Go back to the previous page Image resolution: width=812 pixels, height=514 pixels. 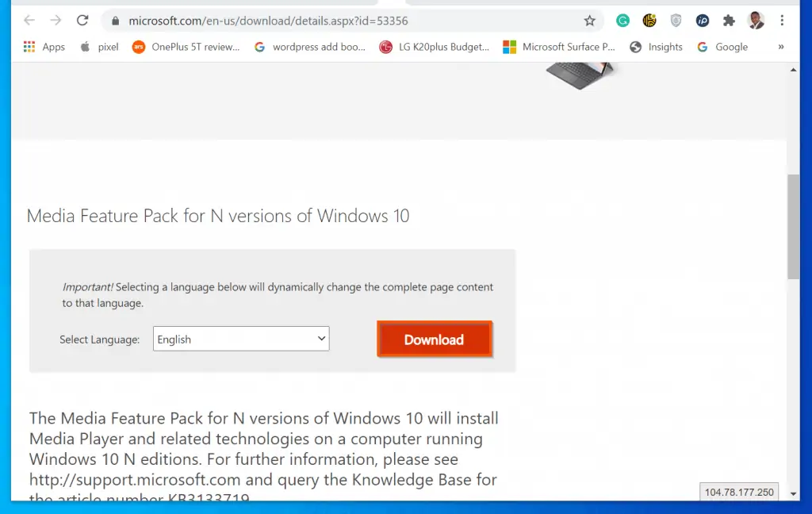tap(29, 21)
